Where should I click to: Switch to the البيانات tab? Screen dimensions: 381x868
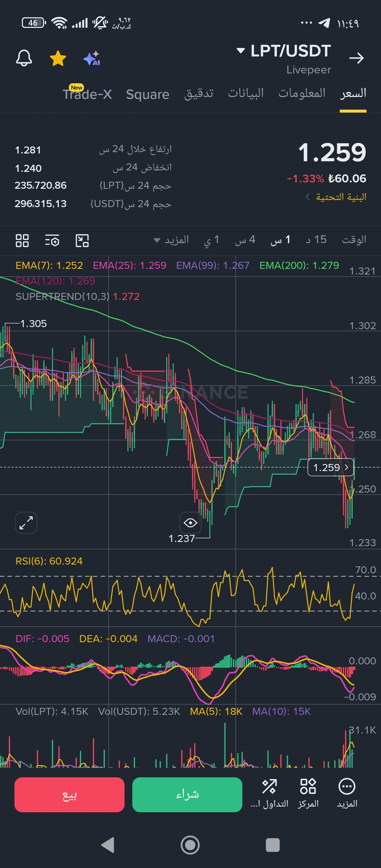coord(246,93)
